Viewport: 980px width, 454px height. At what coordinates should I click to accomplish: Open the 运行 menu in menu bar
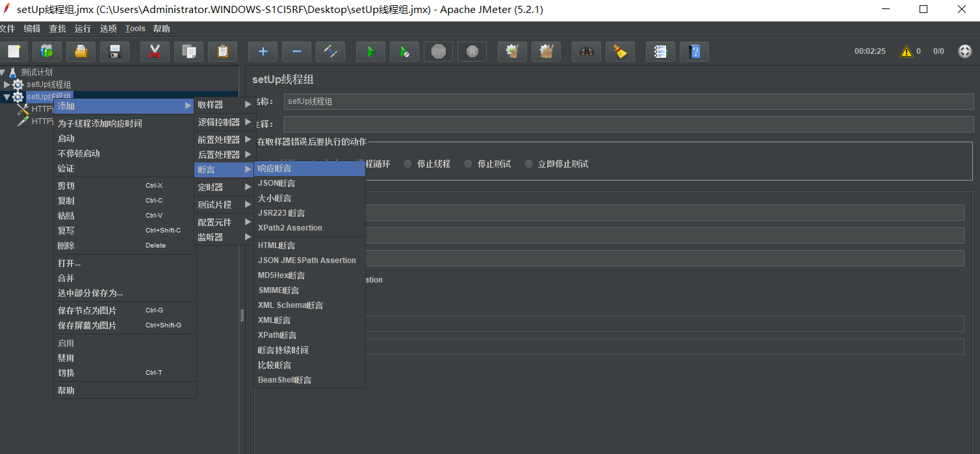[x=83, y=29]
